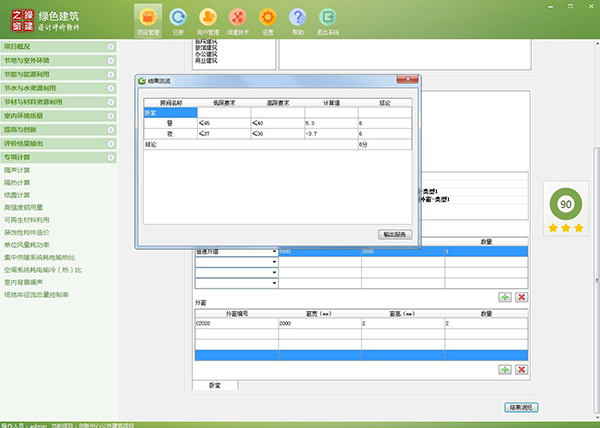Click the green 90 score badge
Image resolution: width=600 pixels, height=428 pixels.
click(x=565, y=203)
